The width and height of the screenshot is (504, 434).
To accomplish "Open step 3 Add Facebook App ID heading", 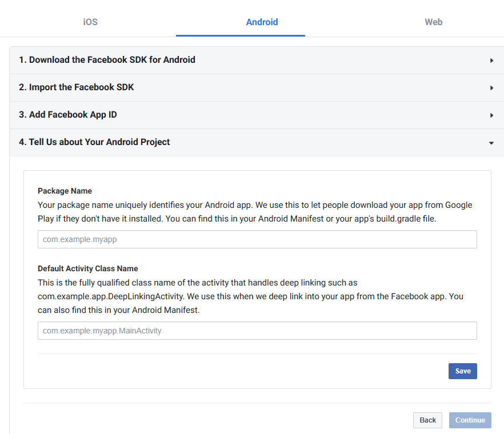I will click(68, 115).
